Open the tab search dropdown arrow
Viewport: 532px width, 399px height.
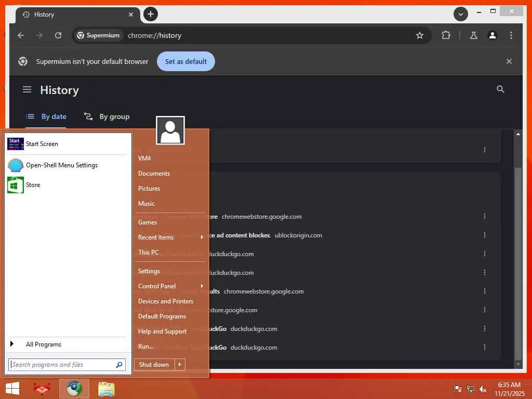pos(460,14)
